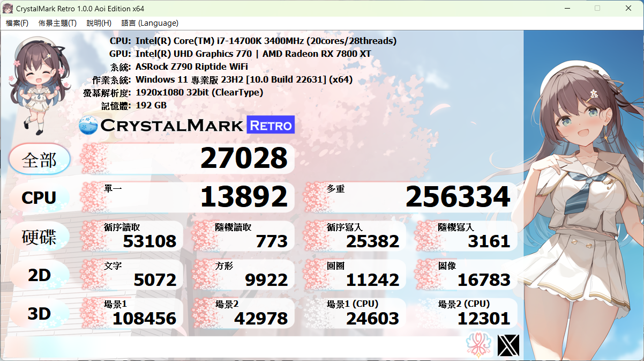This screenshot has width=644, height=361.
Task: Close the CrystalMark Retro window
Action: (x=628, y=8)
